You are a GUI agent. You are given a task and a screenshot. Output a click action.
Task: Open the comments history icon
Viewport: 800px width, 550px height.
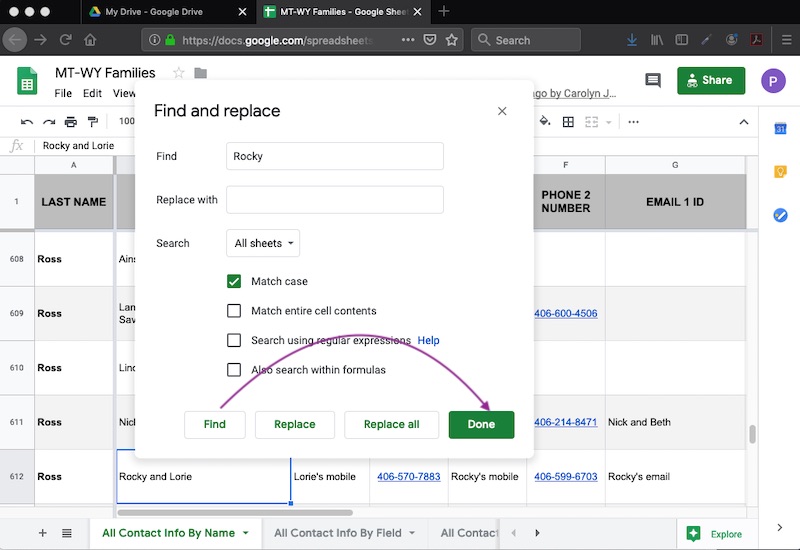pos(653,80)
